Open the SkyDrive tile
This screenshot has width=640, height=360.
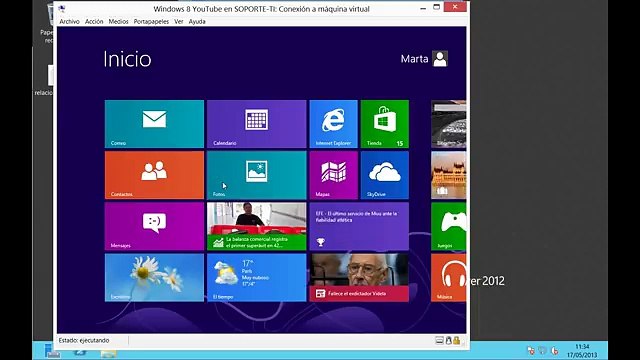[x=385, y=175]
